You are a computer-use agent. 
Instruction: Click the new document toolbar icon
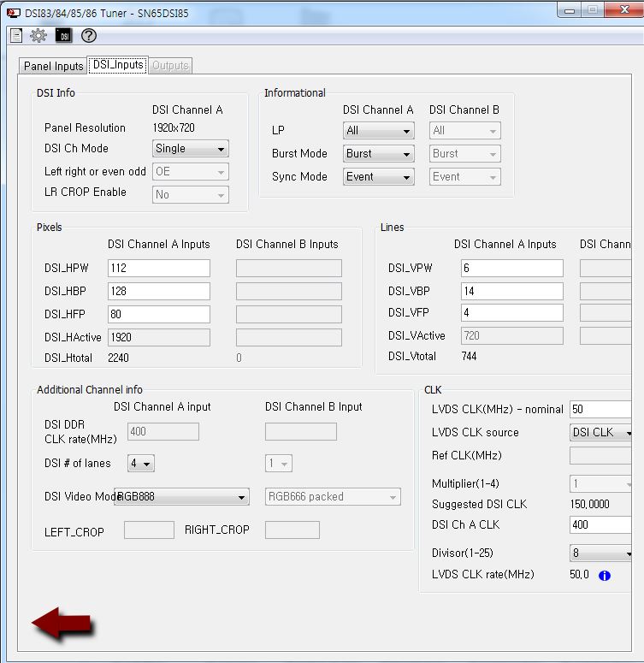point(16,36)
